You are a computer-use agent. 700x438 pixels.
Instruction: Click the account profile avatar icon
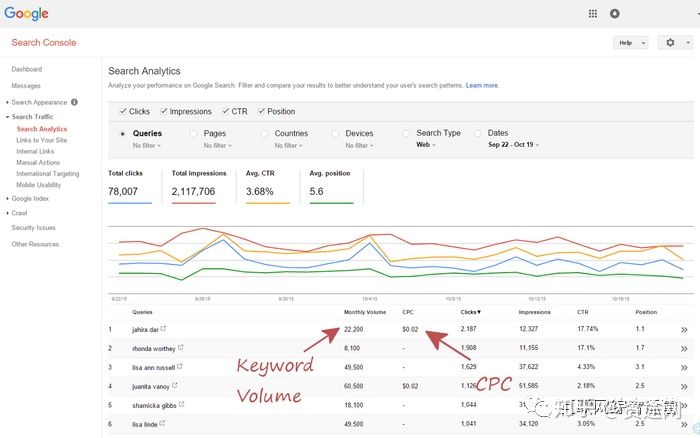pyautogui.click(x=614, y=14)
